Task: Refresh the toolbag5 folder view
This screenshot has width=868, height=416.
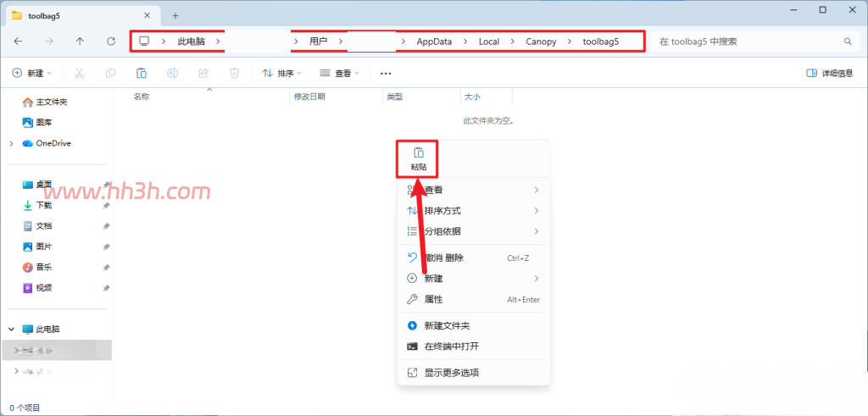Action: point(111,42)
